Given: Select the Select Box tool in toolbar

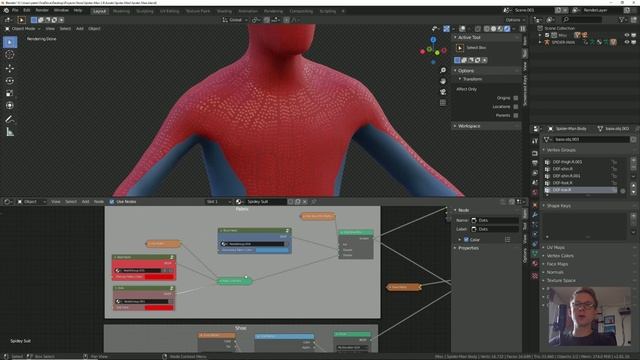Looking at the screenshot, I should pos(10,42).
